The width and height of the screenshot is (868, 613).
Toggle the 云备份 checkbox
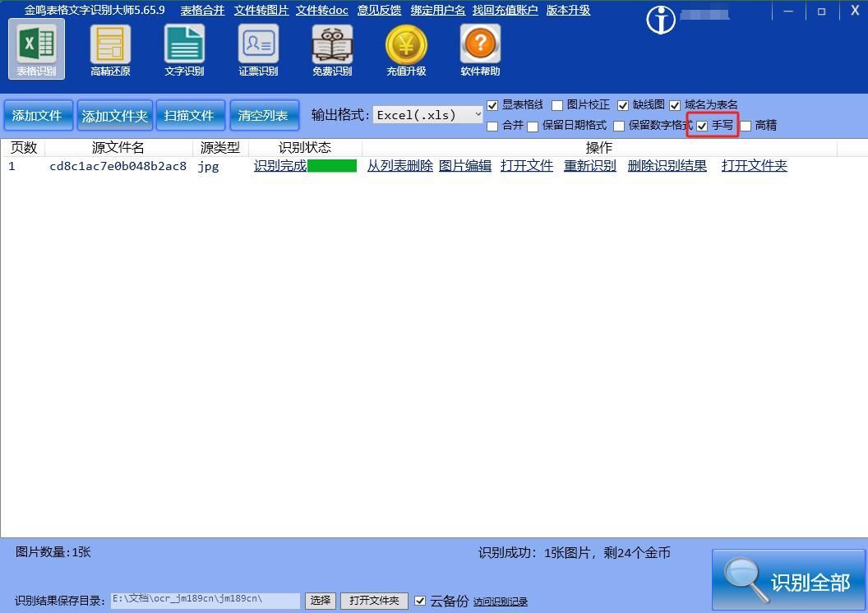tap(420, 601)
